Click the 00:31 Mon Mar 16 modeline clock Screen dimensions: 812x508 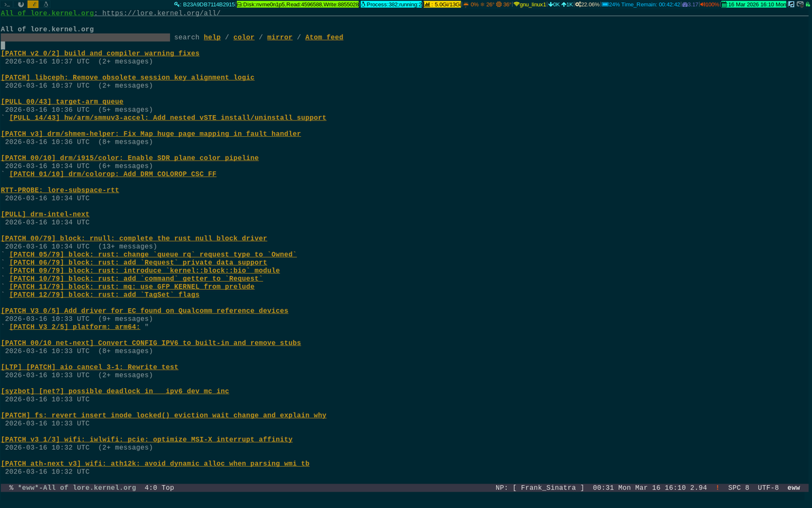click(639, 488)
